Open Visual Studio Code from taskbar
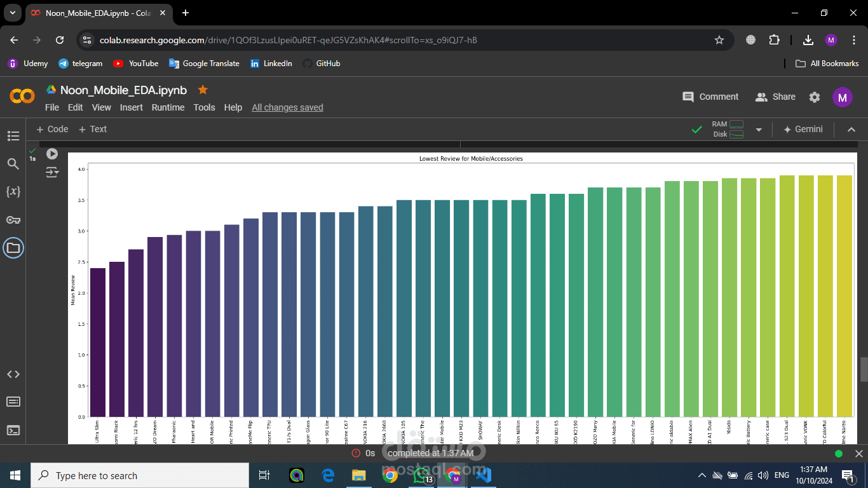The width and height of the screenshot is (868, 488). coord(484,475)
